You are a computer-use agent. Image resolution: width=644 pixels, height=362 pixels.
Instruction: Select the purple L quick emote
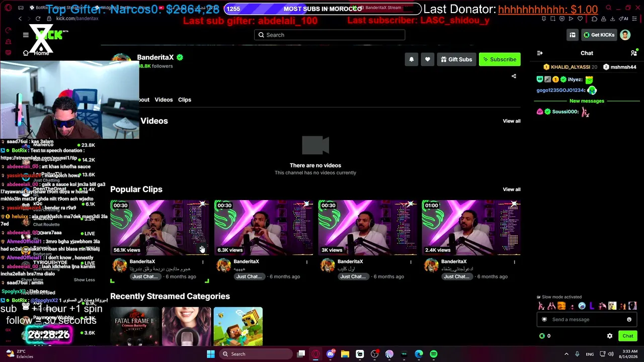click(592, 306)
